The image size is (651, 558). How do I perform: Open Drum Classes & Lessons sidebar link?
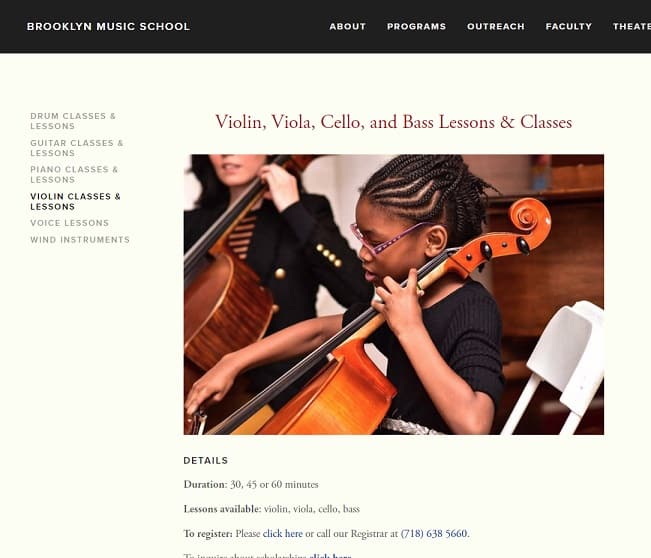point(73,121)
